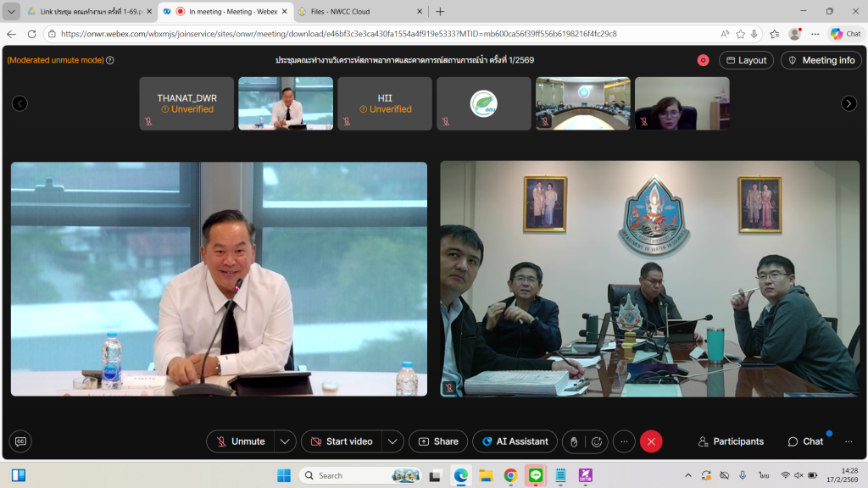Open moderated unmute mode help icon
Screen dimensions: 868x488
coord(110,60)
